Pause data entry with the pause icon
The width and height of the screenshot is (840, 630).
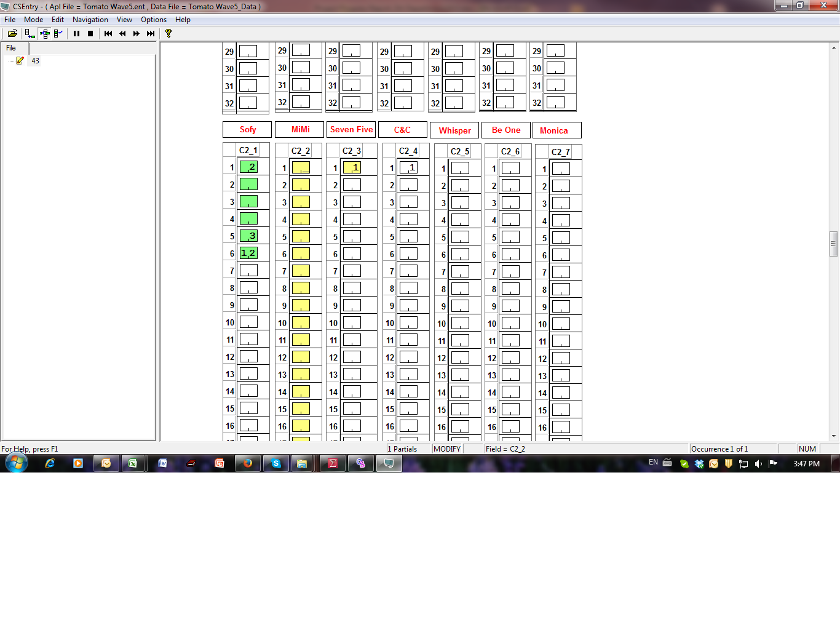(x=76, y=33)
